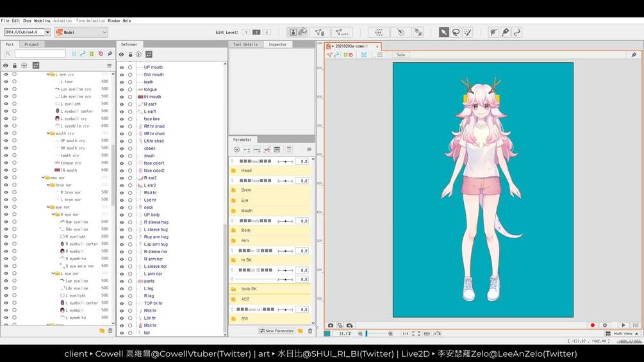Image resolution: width=644 pixels, height=362 pixels.
Task: Click the pin icon at canvas top right
Action: pos(634,54)
